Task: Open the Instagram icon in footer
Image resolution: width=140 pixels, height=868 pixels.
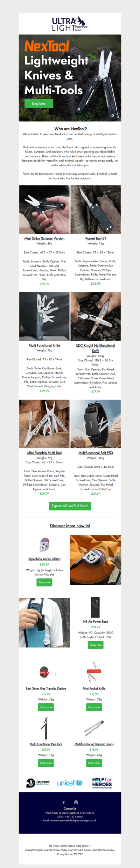Action: [76, 802]
